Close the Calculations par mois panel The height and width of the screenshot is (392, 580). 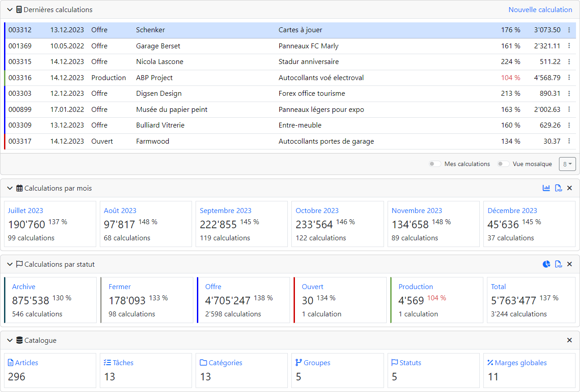tap(570, 188)
